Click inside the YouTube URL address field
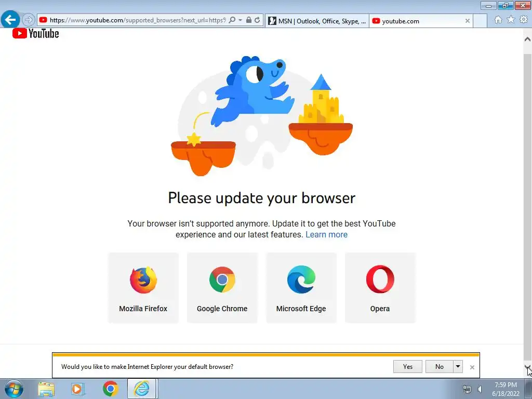The image size is (532, 399). pyautogui.click(x=137, y=20)
